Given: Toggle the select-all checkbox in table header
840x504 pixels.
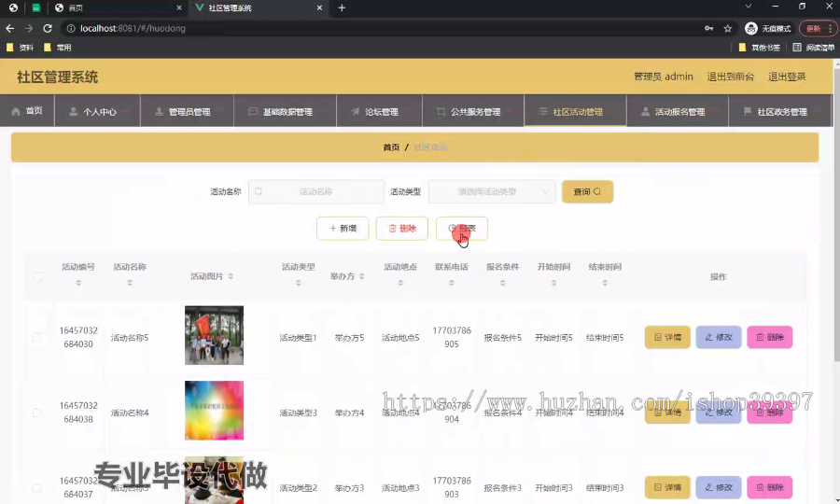Looking at the screenshot, I should [37, 277].
